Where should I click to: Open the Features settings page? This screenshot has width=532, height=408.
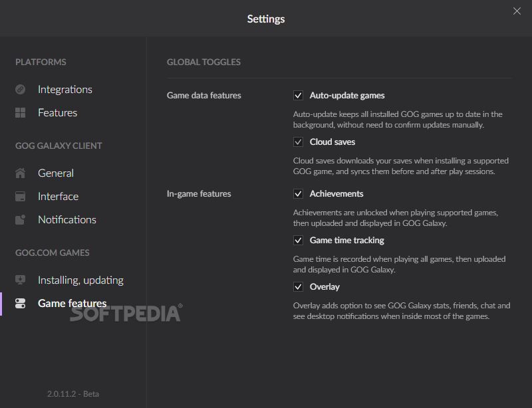(x=57, y=112)
